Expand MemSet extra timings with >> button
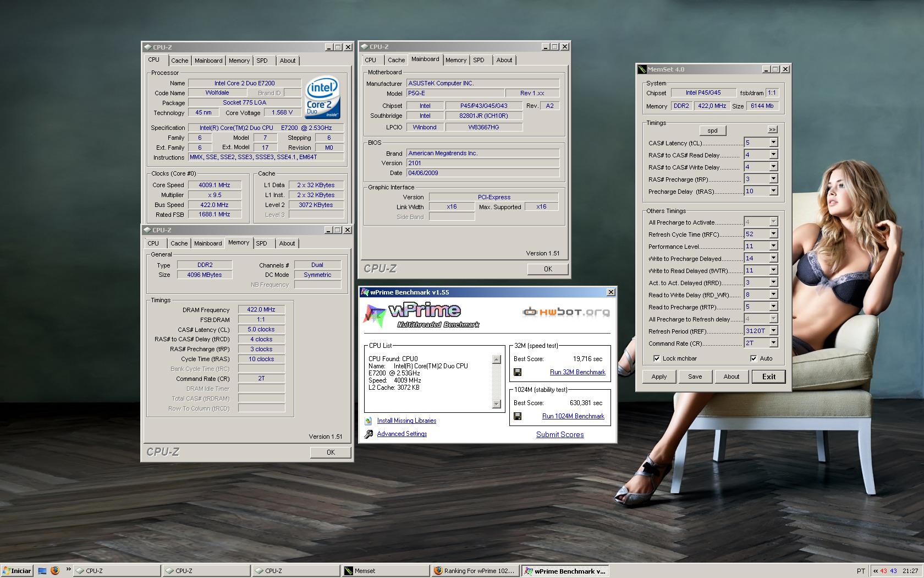The height and width of the screenshot is (578, 924). tap(772, 129)
